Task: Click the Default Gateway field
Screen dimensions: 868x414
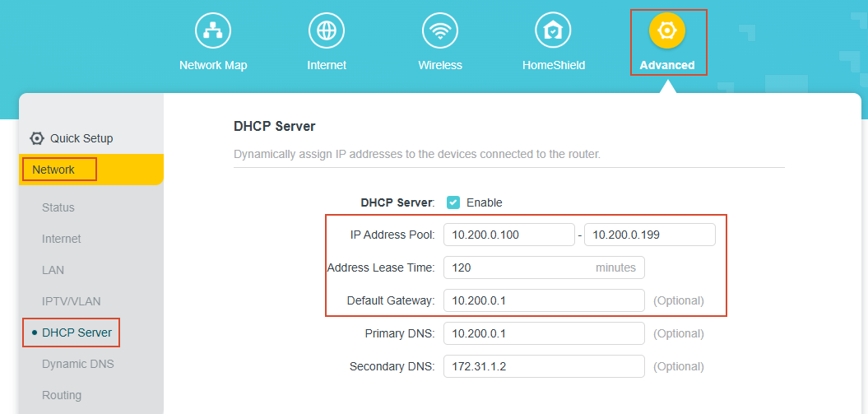Action: pos(544,300)
